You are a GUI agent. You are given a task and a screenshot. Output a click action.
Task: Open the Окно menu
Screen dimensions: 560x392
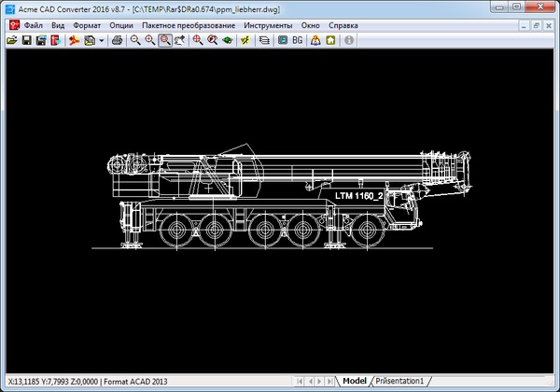[x=311, y=25]
